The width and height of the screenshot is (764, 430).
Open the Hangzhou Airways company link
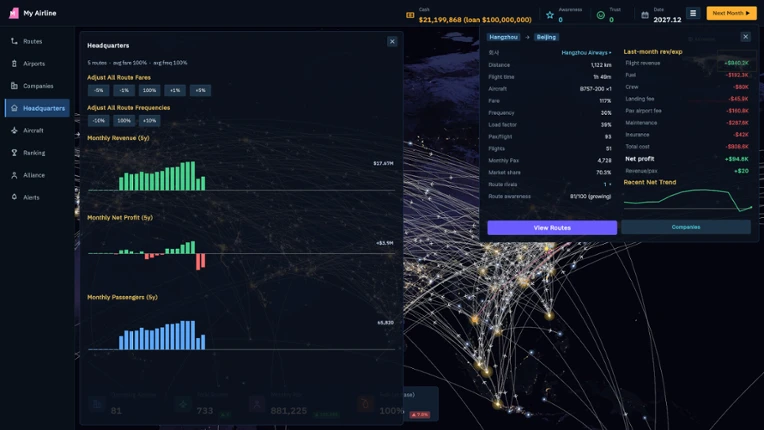tap(586, 53)
